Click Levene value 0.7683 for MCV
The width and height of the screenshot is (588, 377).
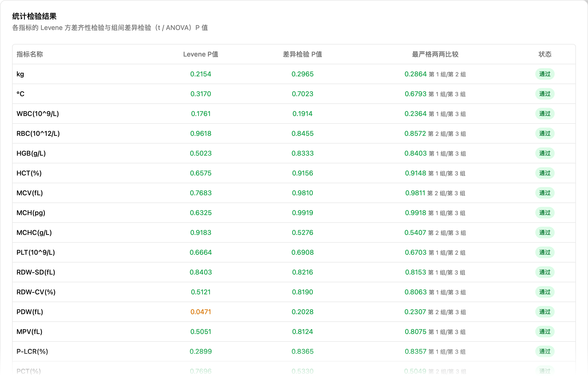[201, 193]
